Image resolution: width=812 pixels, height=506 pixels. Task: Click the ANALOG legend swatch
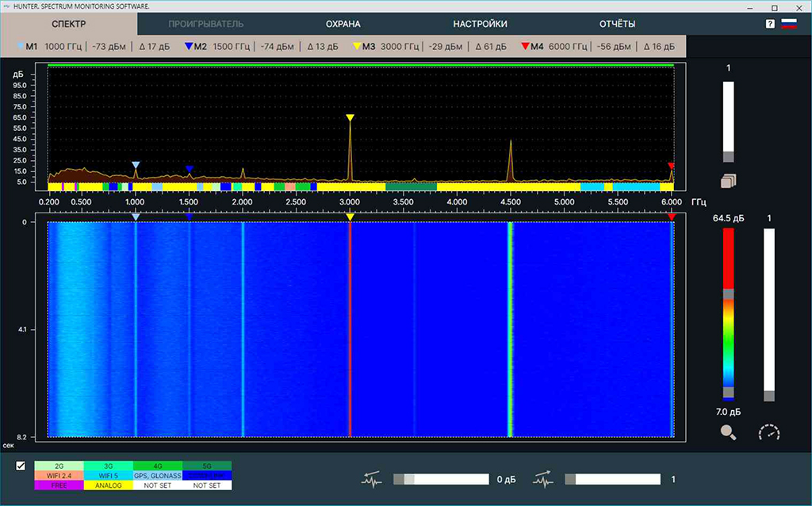108,485
